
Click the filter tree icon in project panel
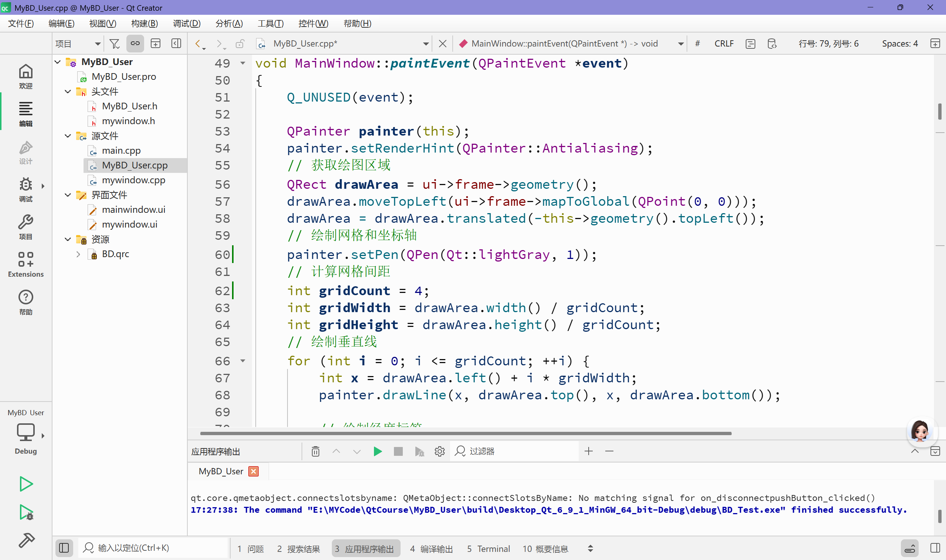pyautogui.click(x=114, y=44)
